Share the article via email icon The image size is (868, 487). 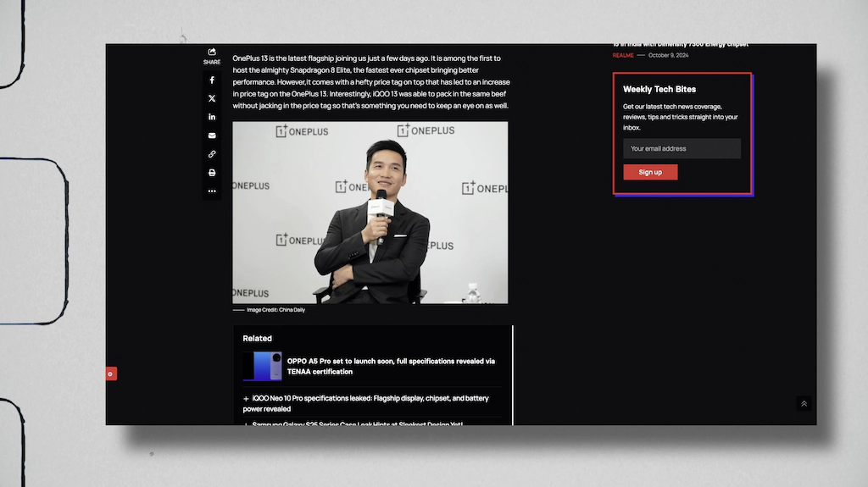(x=212, y=136)
